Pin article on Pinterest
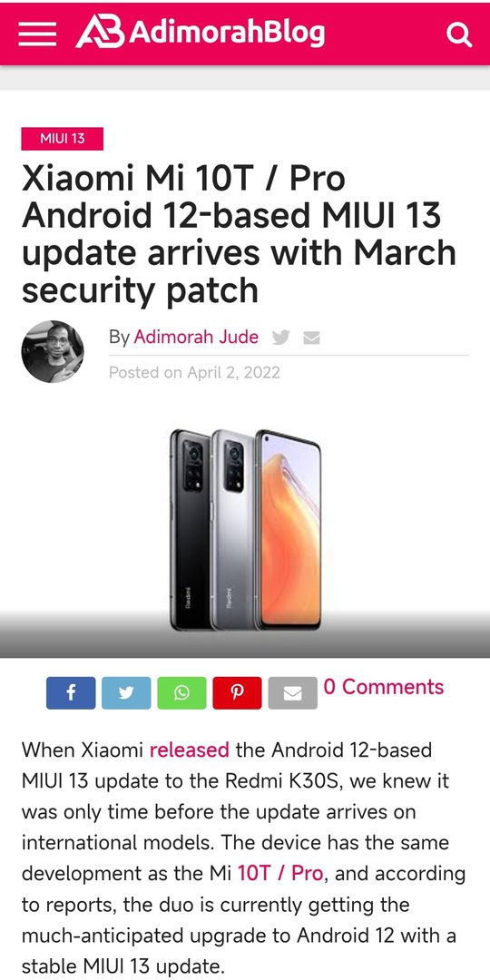 237,692
